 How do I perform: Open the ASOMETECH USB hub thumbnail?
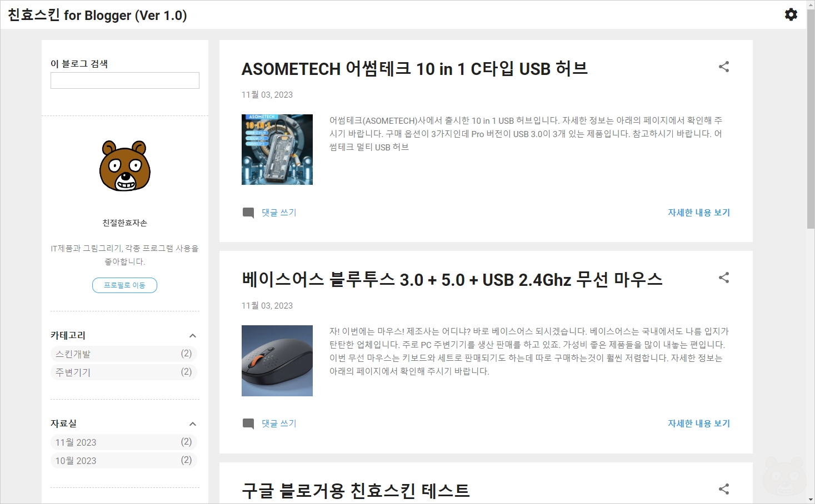pyautogui.click(x=277, y=149)
